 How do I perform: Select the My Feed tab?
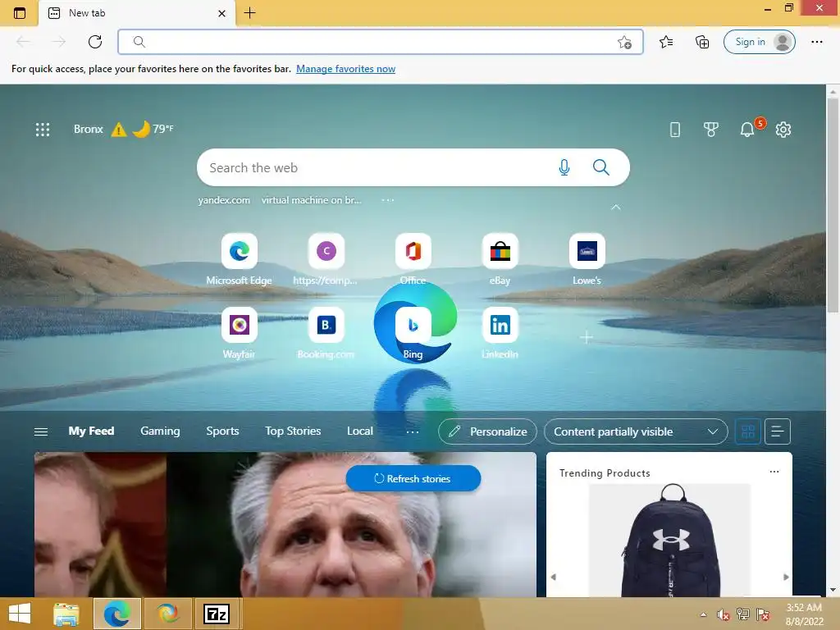click(91, 431)
